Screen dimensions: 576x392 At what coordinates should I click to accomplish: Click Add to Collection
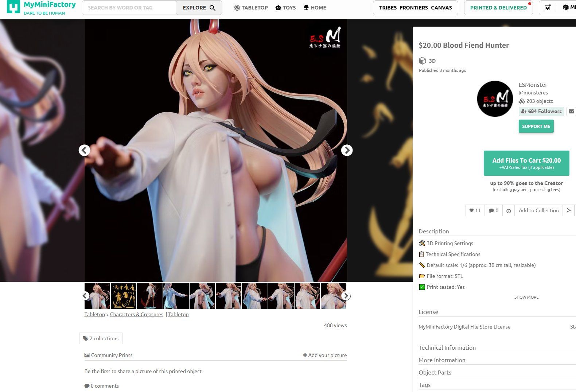(x=538, y=210)
